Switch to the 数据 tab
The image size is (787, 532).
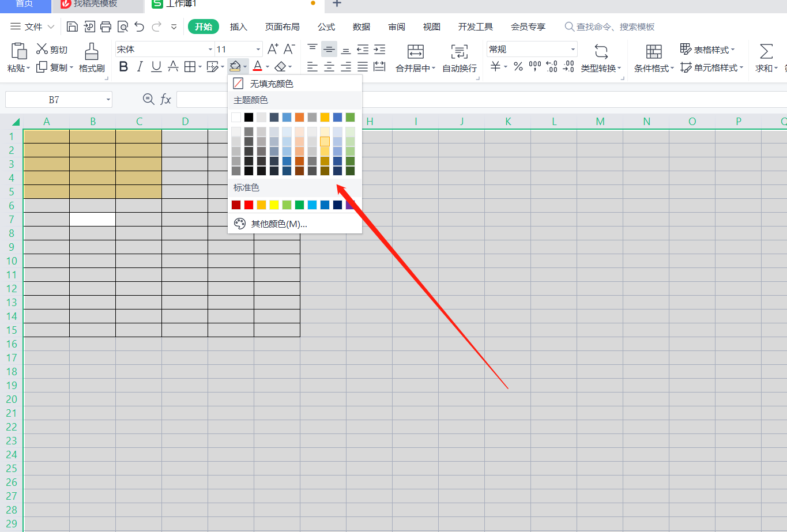click(362, 27)
